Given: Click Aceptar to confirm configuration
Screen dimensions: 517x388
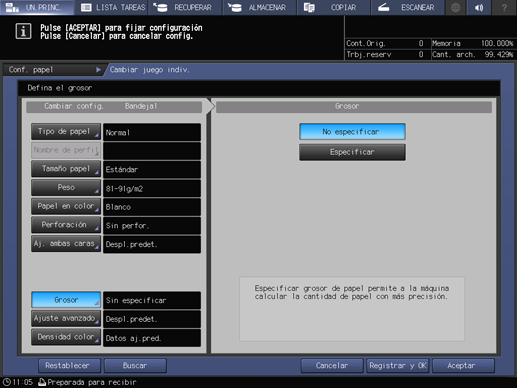Looking at the screenshot, I should (x=463, y=366).
